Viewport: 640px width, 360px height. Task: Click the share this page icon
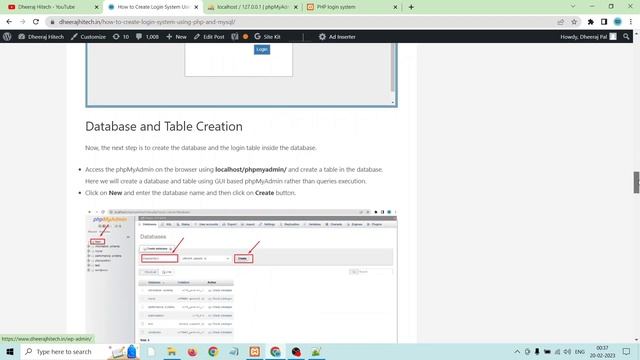pos(560,22)
